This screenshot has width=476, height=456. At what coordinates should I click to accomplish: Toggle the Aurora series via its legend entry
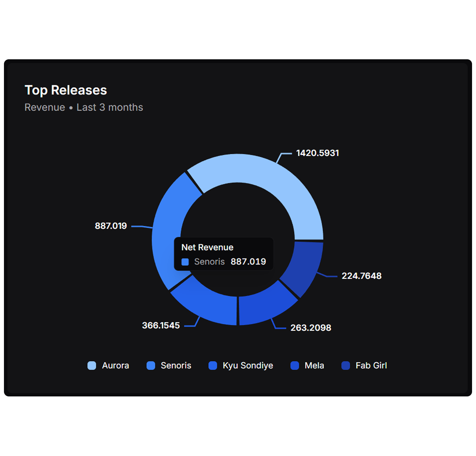(x=115, y=366)
